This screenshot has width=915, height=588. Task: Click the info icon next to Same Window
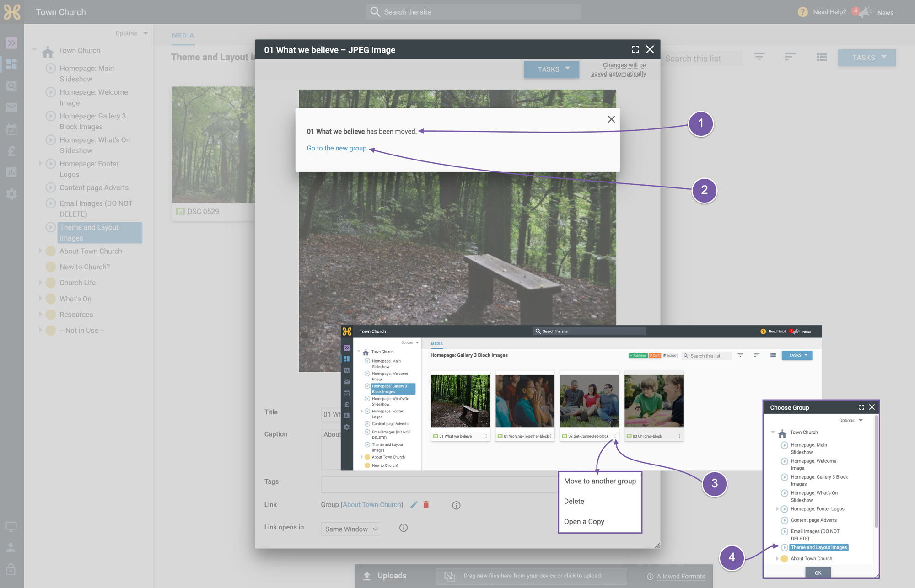click(x=403, y=528)
